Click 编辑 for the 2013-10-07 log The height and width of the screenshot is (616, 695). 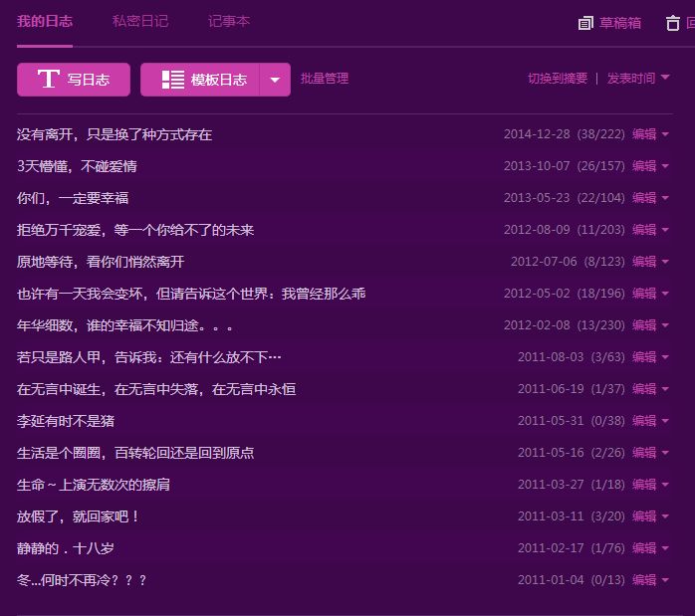[x=644, y=166]
